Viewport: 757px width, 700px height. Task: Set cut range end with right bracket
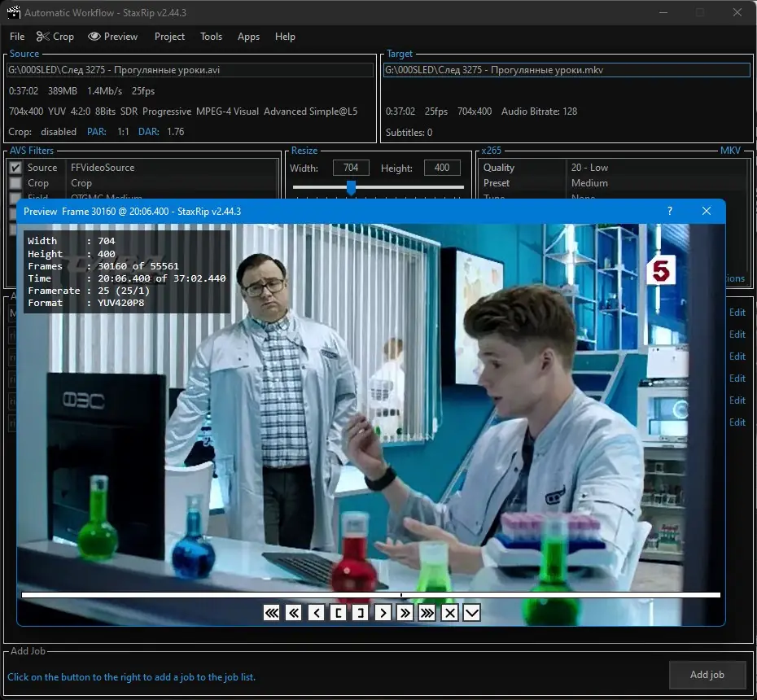tap(360, 613)
